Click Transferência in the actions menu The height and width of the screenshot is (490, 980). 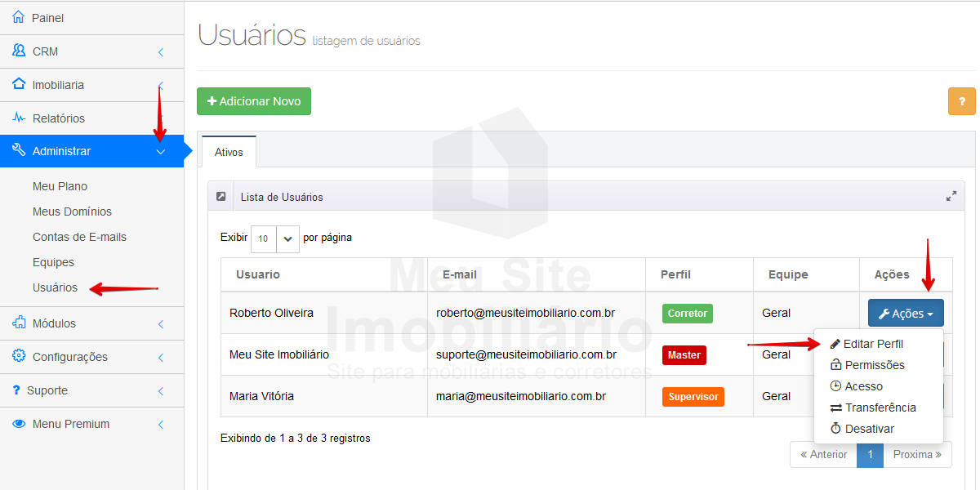(880, 408)
